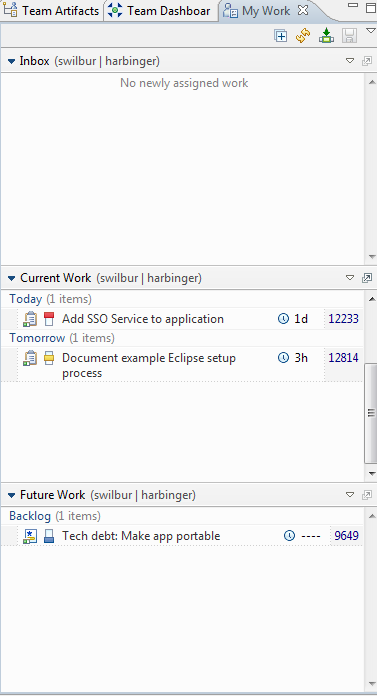Open work item link 12233
This screenshot has height=696, width=377.
[343, 319]
